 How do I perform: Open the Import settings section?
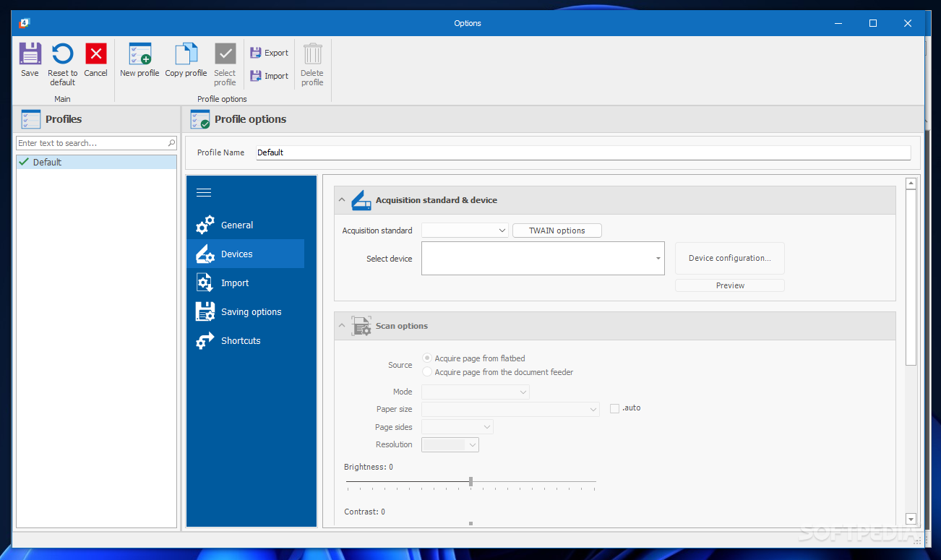pyautogui.click(x=245, y=283)
